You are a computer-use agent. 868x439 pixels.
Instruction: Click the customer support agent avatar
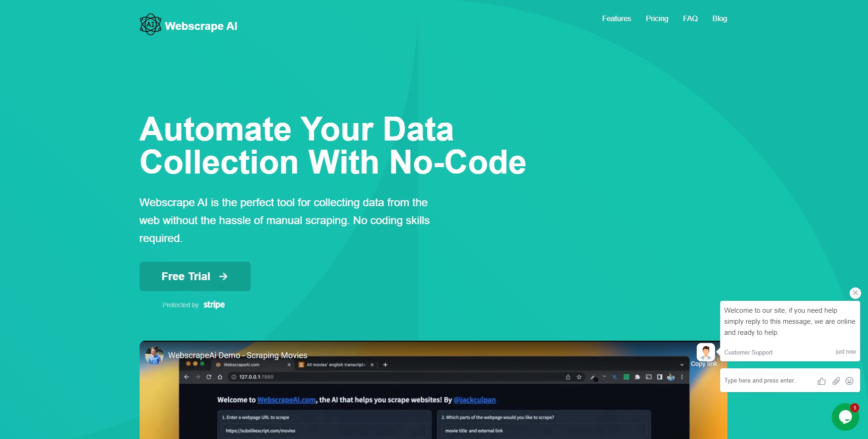point(706,352)
